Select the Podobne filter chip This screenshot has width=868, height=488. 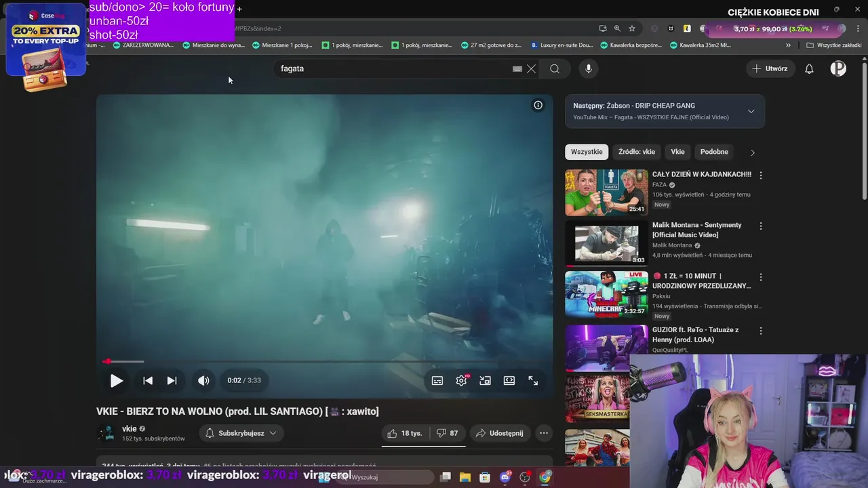point(714,152)
